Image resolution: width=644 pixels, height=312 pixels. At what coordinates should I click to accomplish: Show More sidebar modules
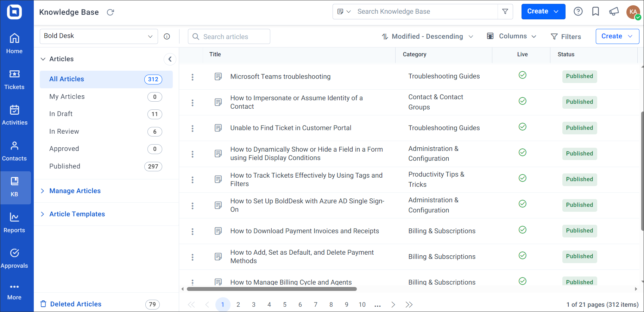pyautogui.click(x=14, y=292)
